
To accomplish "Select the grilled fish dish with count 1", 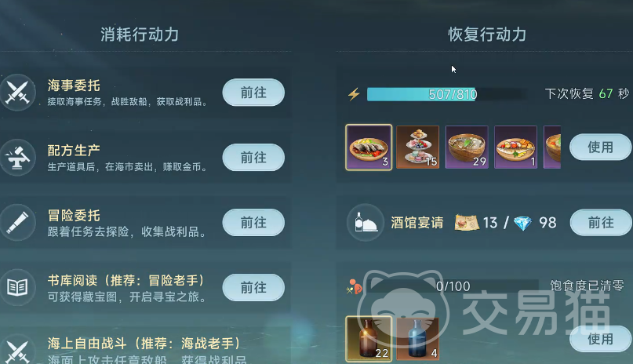I will point(516,147).
